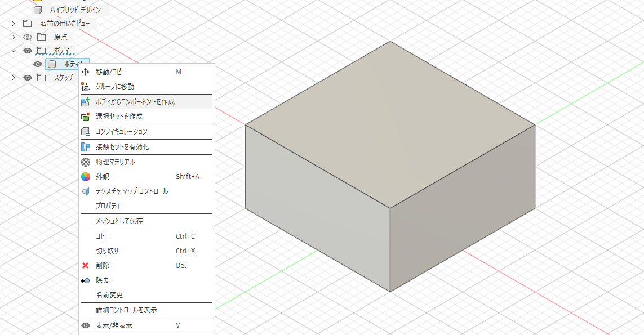The height and width of the screenshot is (335, 644).
Task: Click the 物理マテリアル checkered sphere icon
Action: (x=86, y=162)
